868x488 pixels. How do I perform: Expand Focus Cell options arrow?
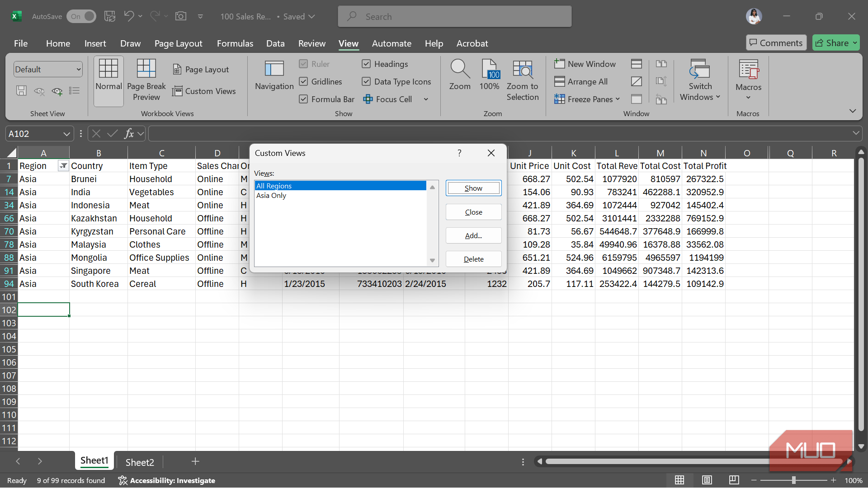pos(426,99)
